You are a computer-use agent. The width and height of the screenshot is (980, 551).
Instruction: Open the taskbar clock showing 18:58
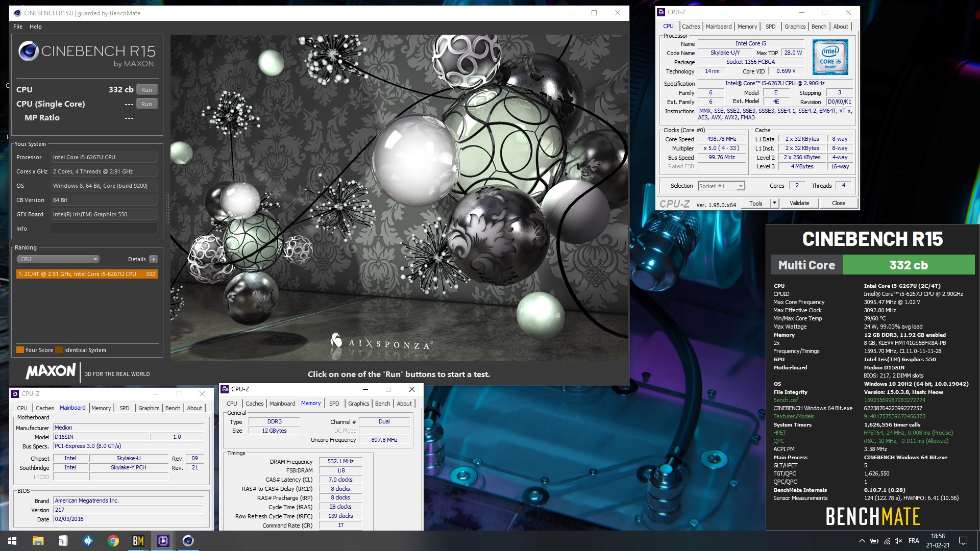[x=938, y=541]
